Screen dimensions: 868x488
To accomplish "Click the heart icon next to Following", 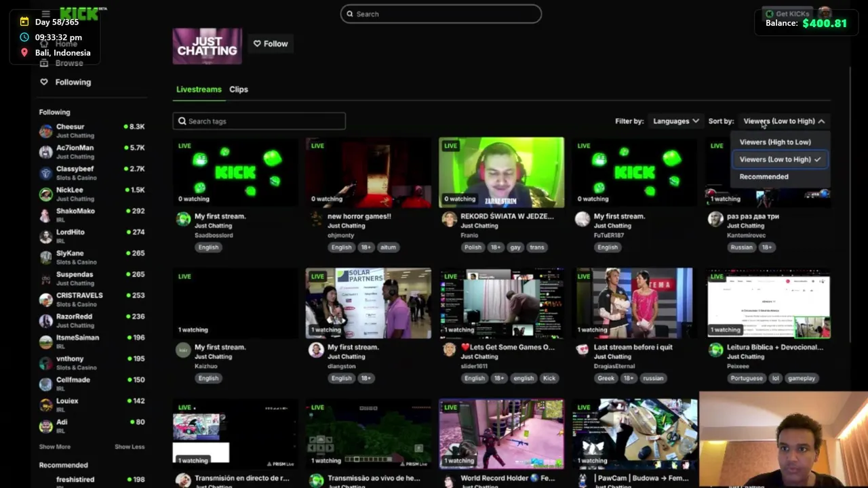I will 44,82.
